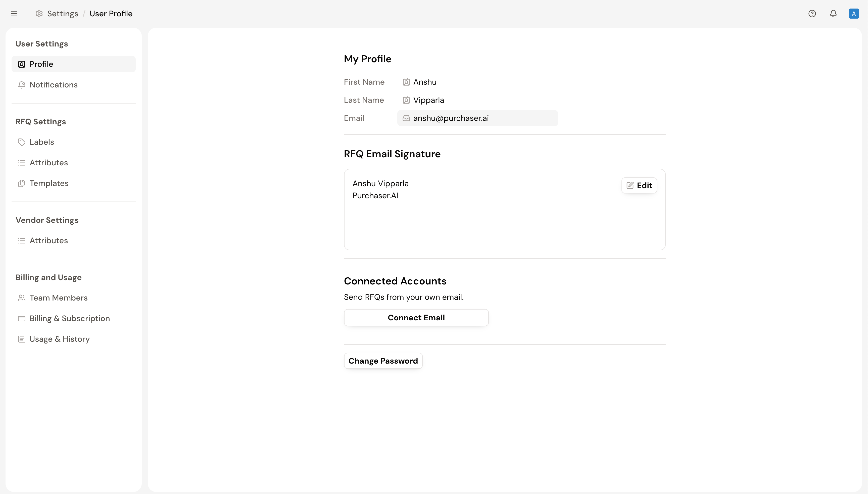The width and height of the screenshot is (868, 494).
Task: Click the person icon beside First Name
Action: (406, 82)
